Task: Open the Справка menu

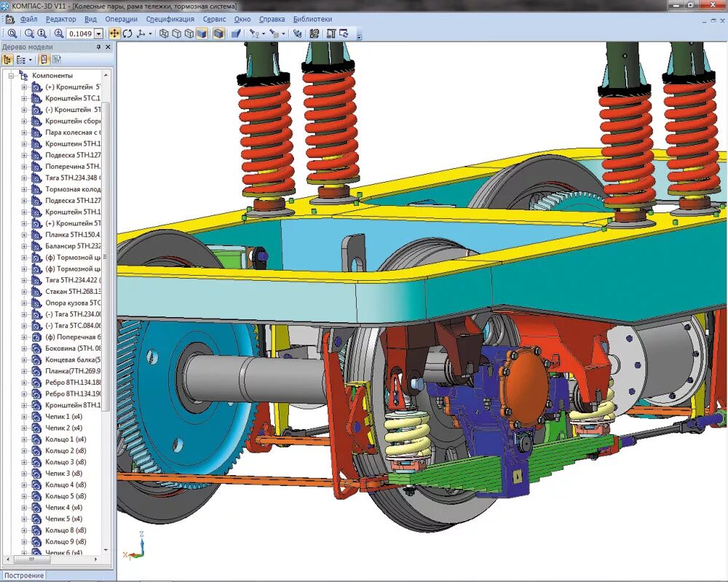Action: pos(272,19)
